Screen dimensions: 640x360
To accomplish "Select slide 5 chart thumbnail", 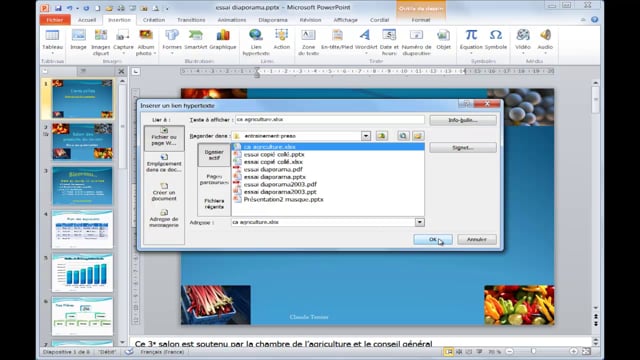I will click(x=82, y=272).
